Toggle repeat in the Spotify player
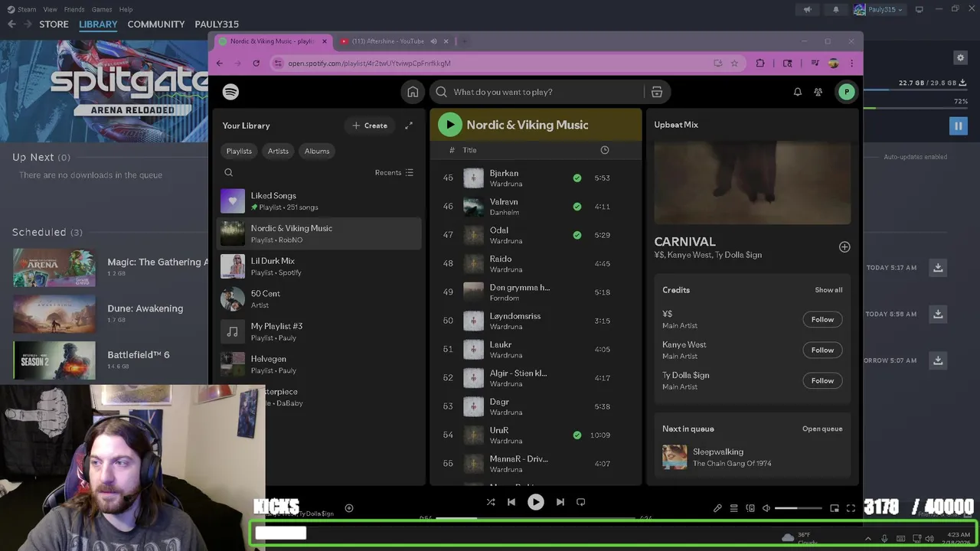This screenshot has width=980, height=551. click(580, 502)
